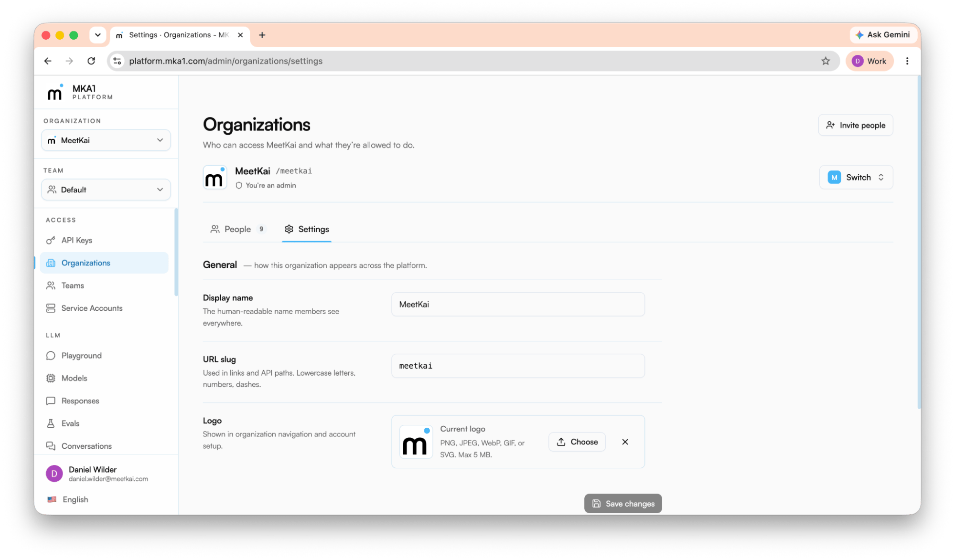
Task: Click 'daniel.wilder@meetkai.com' email text
Action: tap(108, 479)
